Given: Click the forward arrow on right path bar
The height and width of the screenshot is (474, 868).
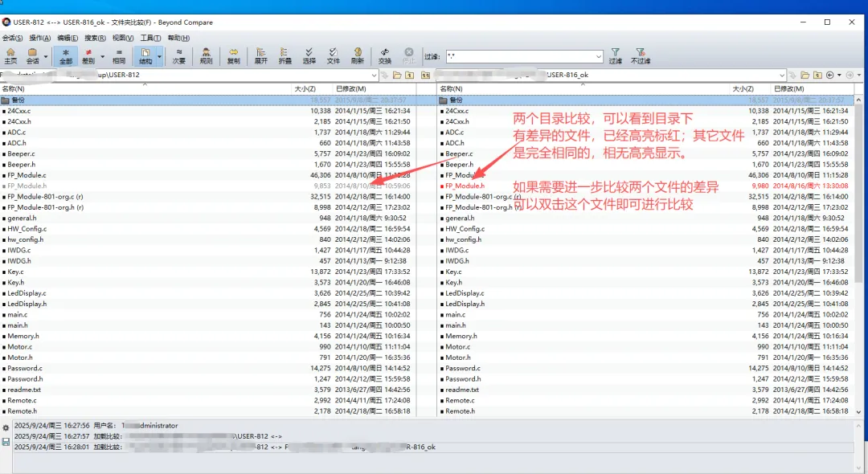Looking at the screenshot, I should point(850,76).
